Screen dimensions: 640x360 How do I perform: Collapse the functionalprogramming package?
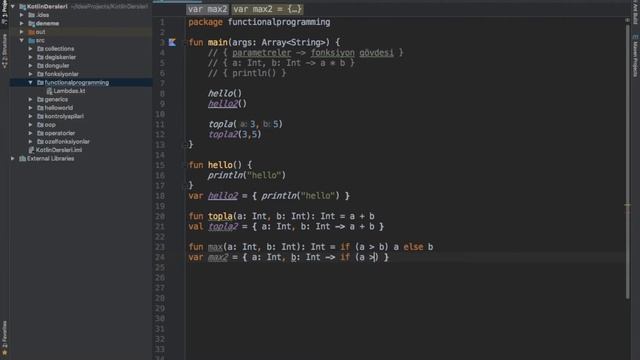click(31, 82)
